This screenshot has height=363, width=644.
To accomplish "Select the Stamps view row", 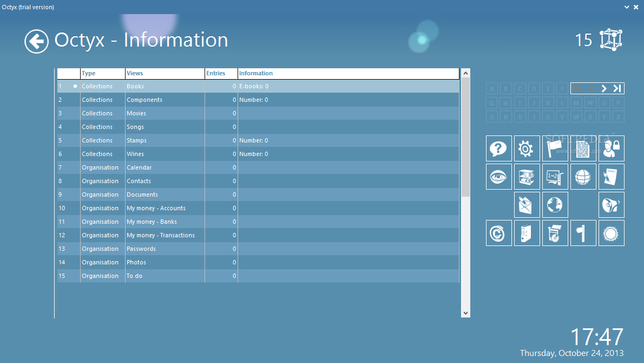I will coord(258,141).
